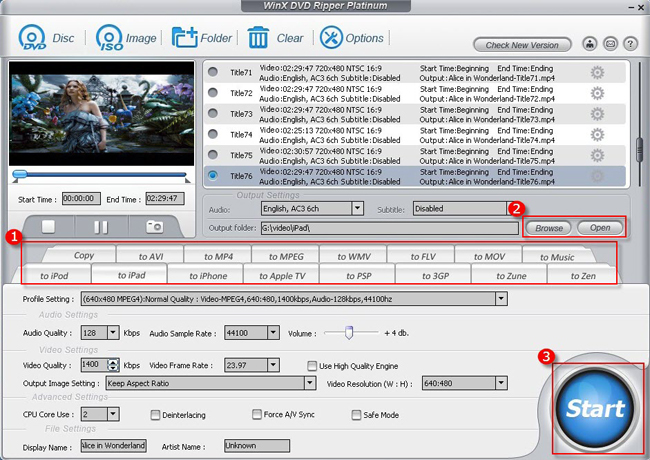Expand the Profile Setting dropdown
Image resolution: width=650 pixels, height=460 pixels.
click(x=501, y=298)
